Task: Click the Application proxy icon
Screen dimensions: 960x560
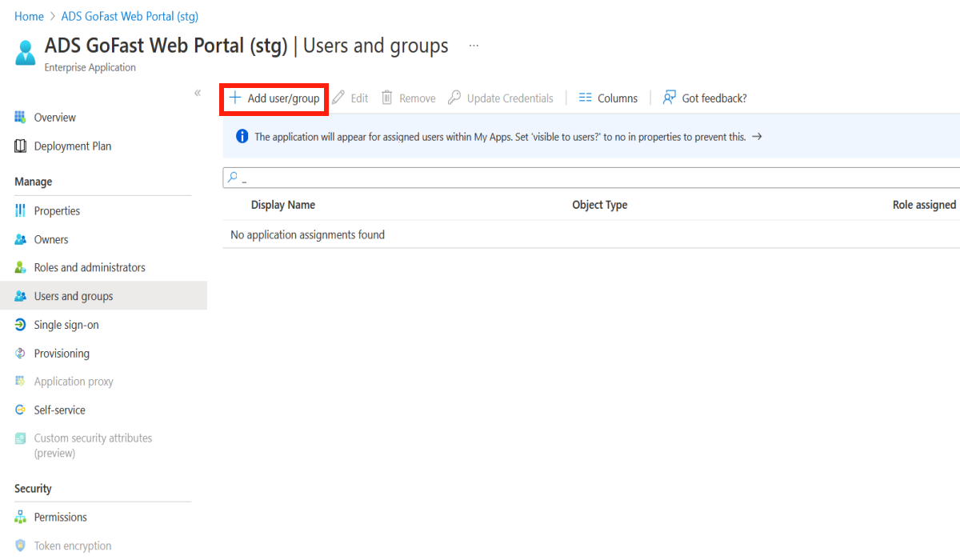Action: 21,382
